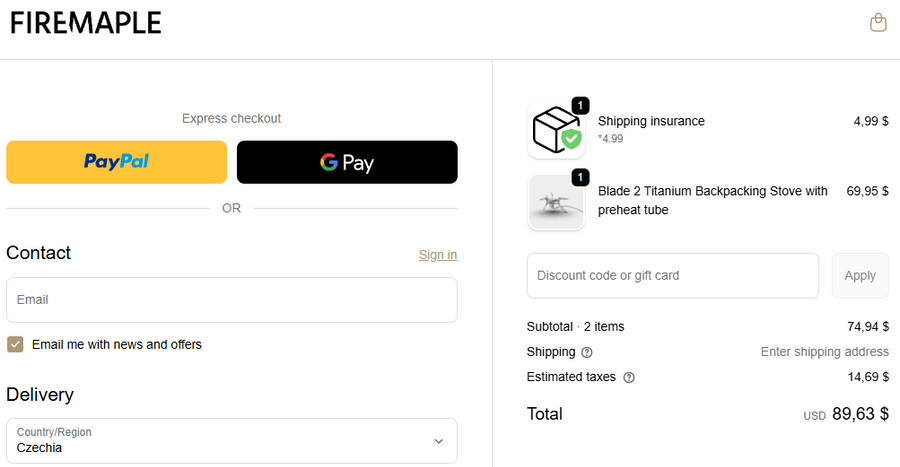Click quantity badge on Blade 2 stove image

(x=581, y=177)
